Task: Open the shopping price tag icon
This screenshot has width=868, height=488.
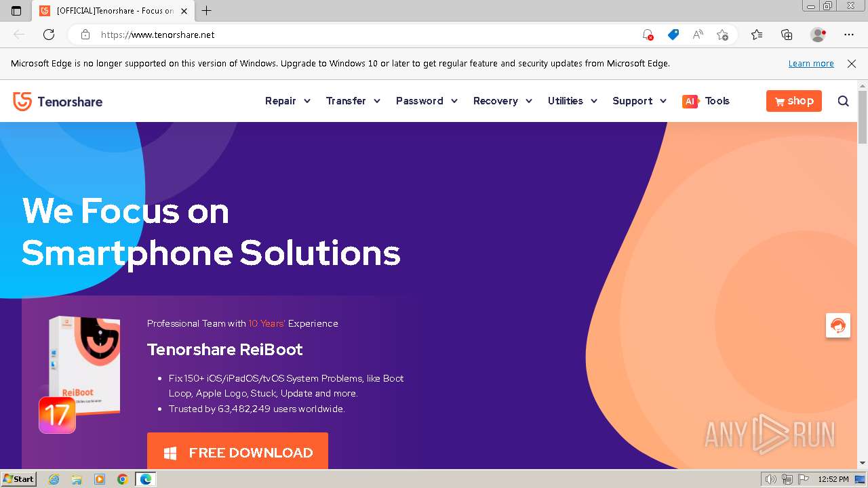Action: click(x=673, y=35)
